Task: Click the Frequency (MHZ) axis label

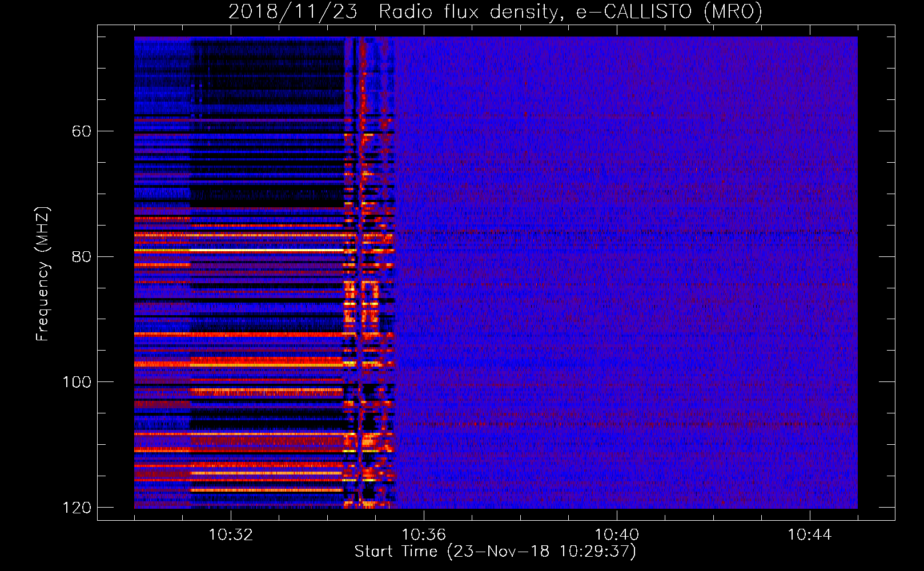Action: [42, 274]
